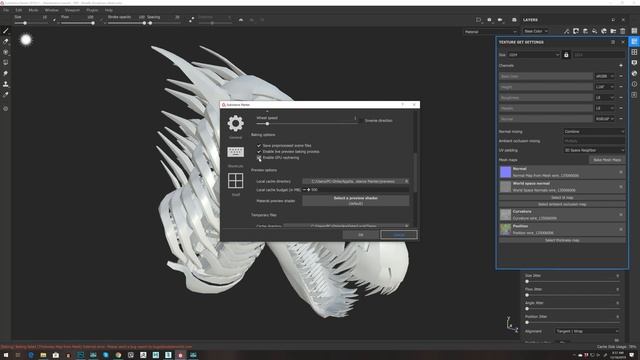Viewport: 640px width, 360px height.
Task: Open the Roughness channel format dropdown
Action: [605, 98]
